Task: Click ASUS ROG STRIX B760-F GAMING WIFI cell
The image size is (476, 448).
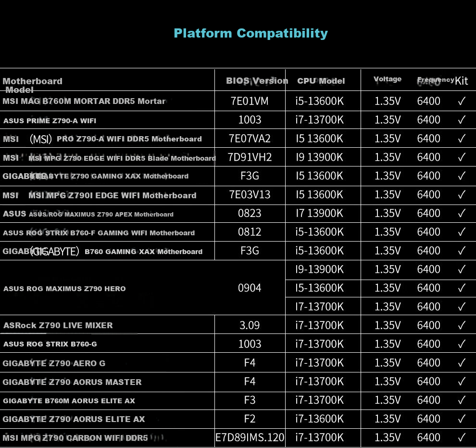Action: point(99,233)
